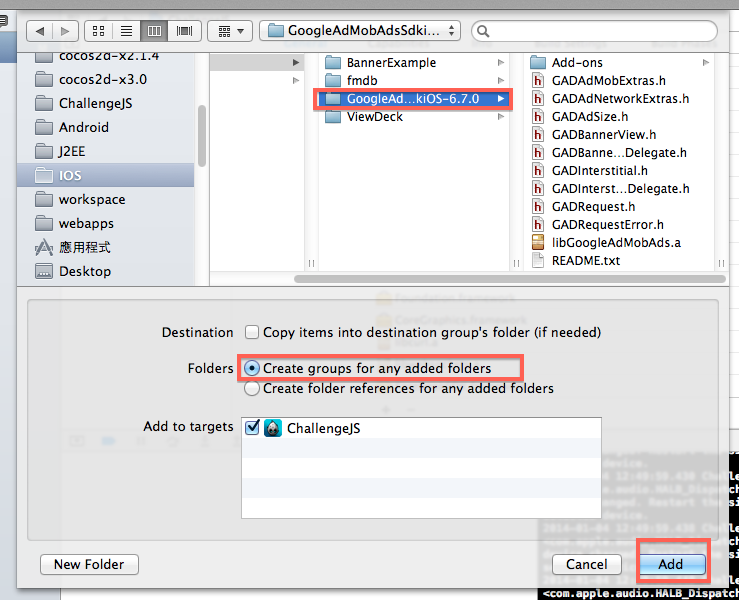Switch to list view mode
This screenshot has height=600, width=739.
[126, 31]
